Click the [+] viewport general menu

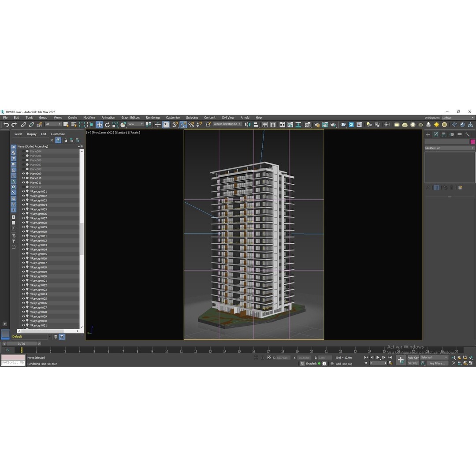88,133
